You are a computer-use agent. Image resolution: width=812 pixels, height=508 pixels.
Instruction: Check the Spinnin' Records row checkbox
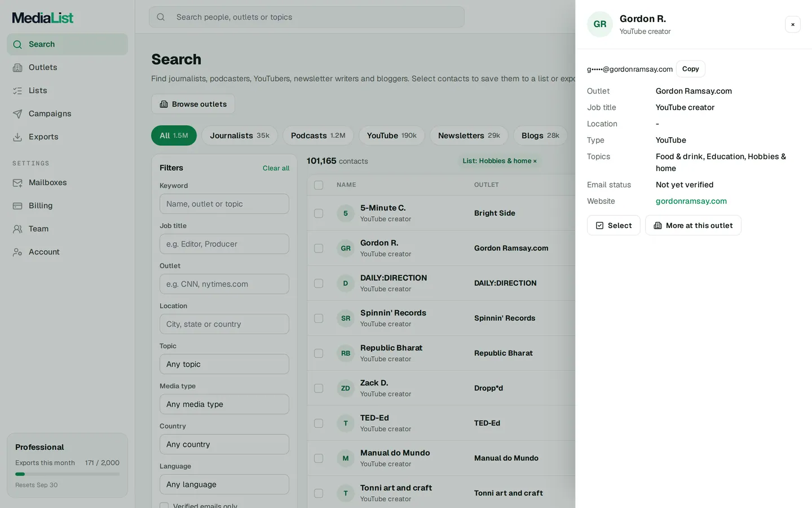click(x=319, y=318)
